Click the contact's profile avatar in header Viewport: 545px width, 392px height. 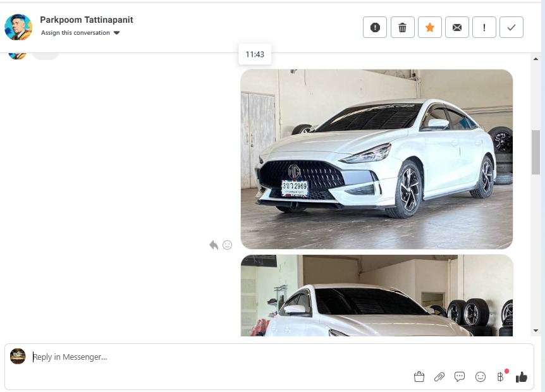click(18, 27)
